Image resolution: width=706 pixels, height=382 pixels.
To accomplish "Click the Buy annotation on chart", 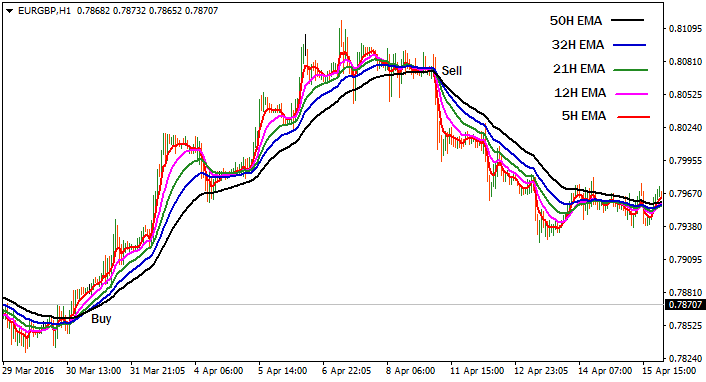I will [101, 319].
